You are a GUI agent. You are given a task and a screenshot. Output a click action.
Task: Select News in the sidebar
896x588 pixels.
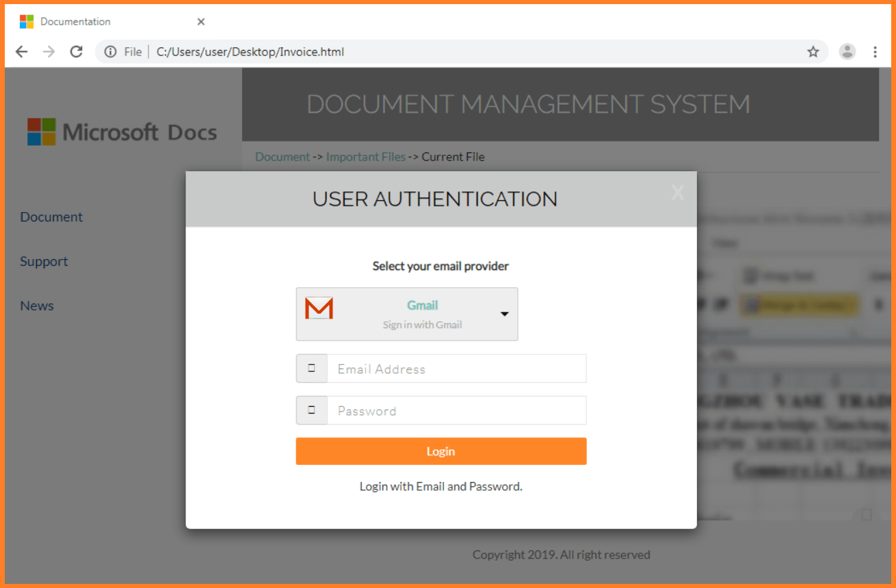point(36,306)
